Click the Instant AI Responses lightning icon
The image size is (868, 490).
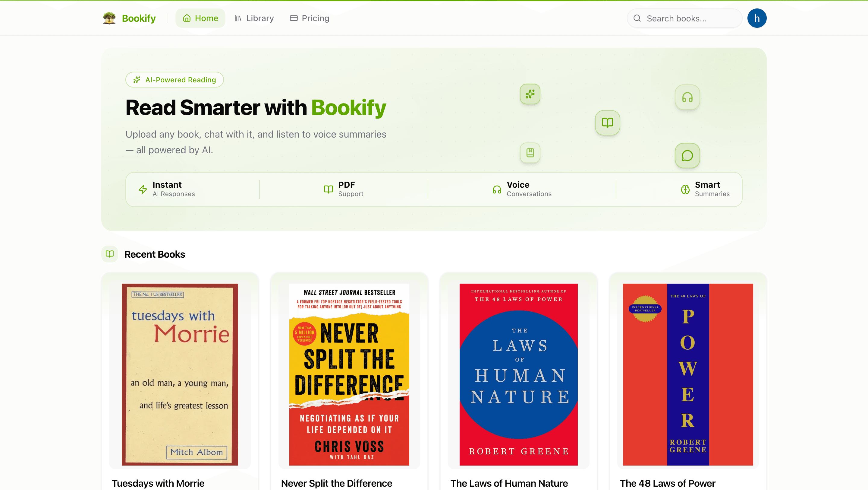[x=143, y=189]
